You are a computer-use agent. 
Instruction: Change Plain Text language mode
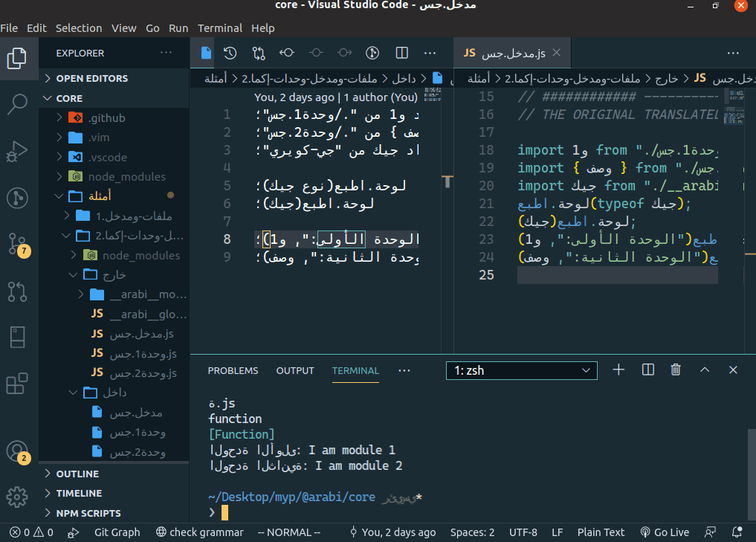[601, 532]
